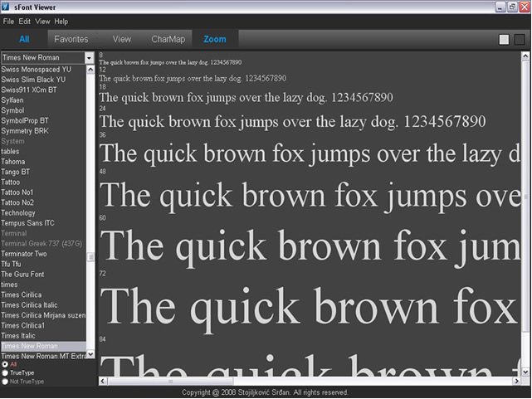The height and width of the screenshot is (399, 532).
Task: Click the size 12 sample text line
Action: 193,78
